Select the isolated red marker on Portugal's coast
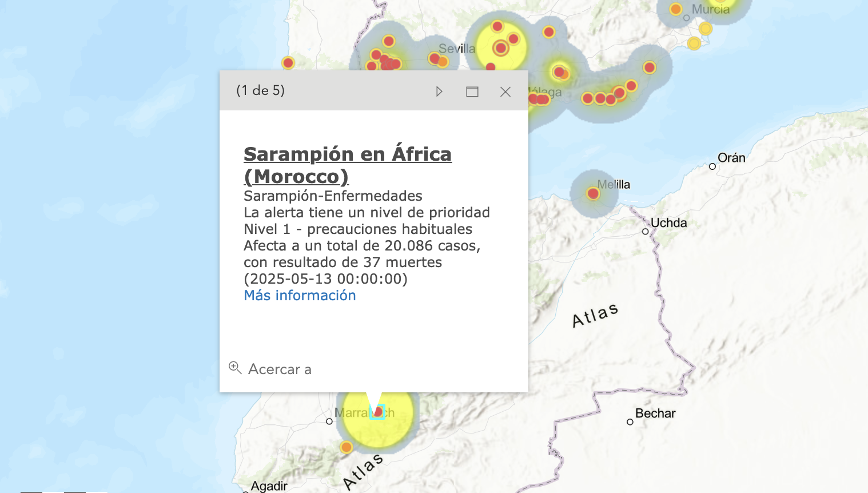This screenshot has height=493, width=868. (288, 63)
